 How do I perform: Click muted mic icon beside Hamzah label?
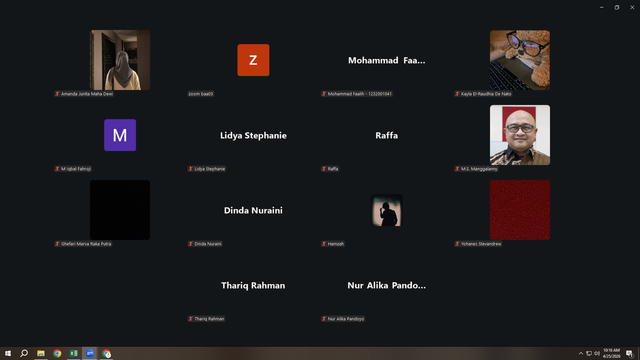click(x=324, y=244)
